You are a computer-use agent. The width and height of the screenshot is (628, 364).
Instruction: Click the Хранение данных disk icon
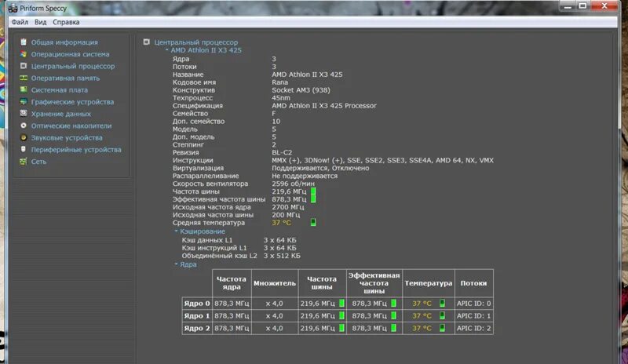[24, 113]
